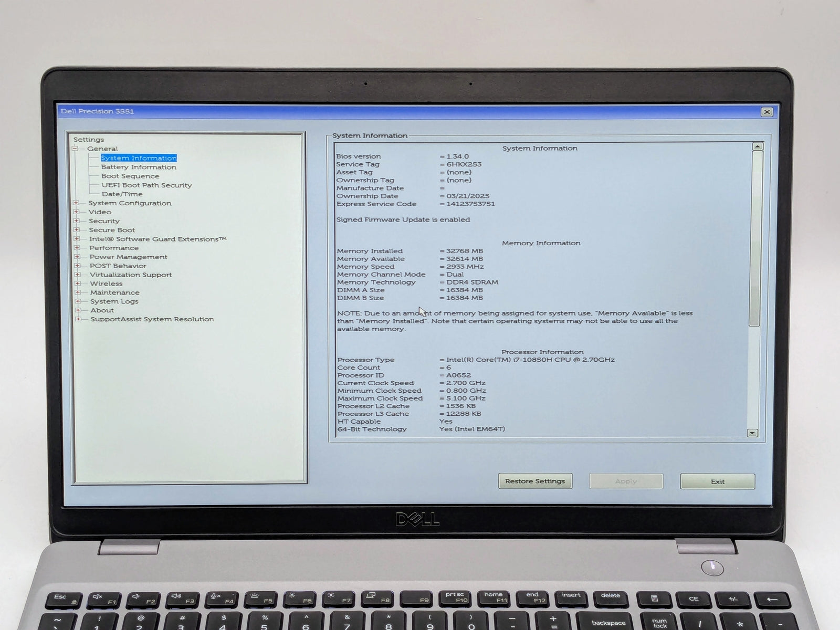
Task: Open Date/Time settings
Action: click(122, 194)
